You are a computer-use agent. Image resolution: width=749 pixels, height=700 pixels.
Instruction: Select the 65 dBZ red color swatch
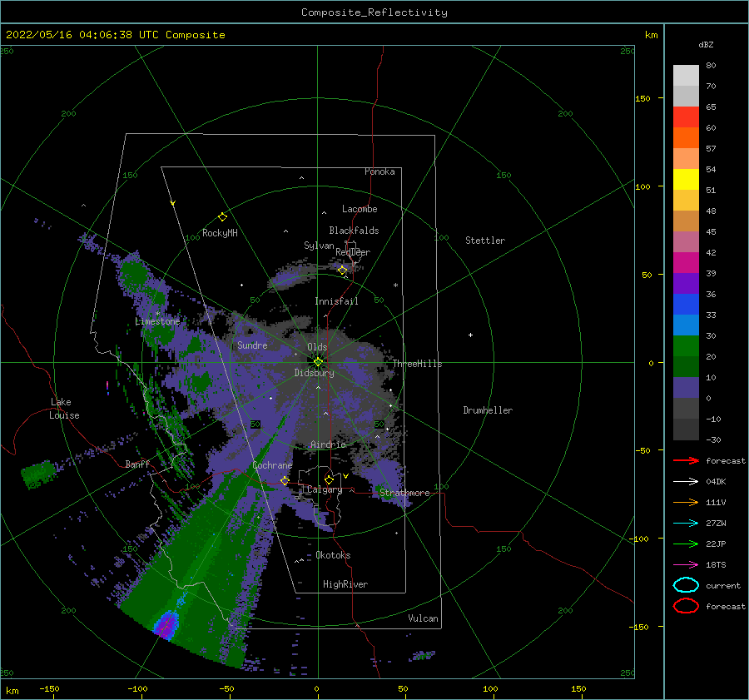686,117
